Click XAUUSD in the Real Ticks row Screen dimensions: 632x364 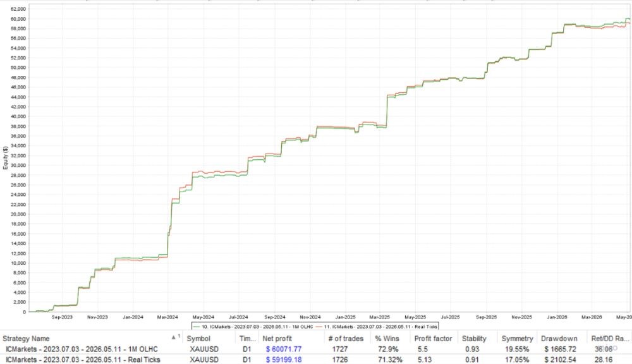(x=204, y=360)
